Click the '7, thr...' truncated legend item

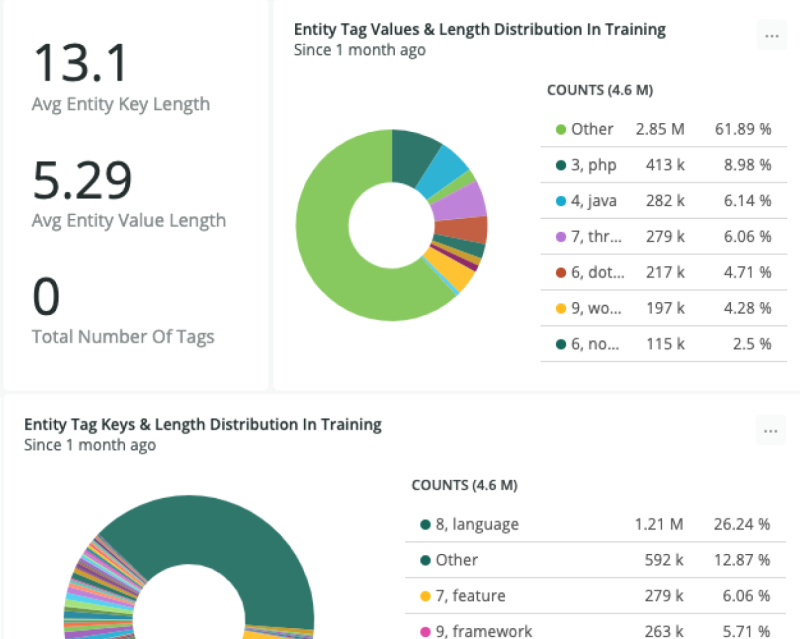[x=595, y=237]
